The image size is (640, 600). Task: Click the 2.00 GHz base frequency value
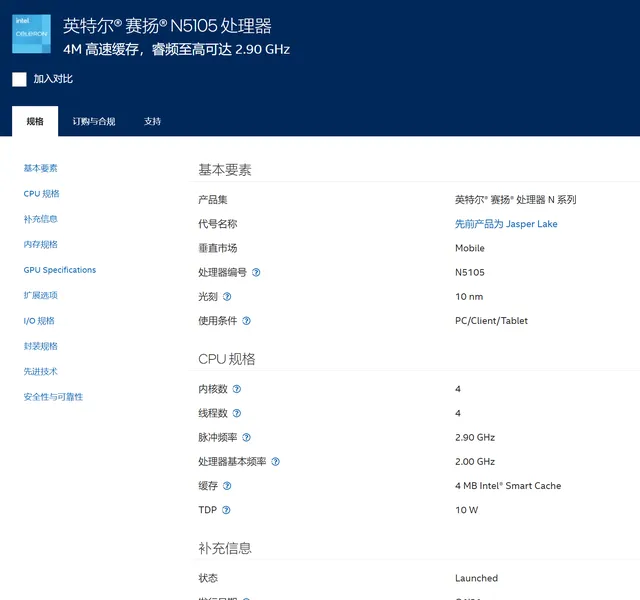pos(475,462)
